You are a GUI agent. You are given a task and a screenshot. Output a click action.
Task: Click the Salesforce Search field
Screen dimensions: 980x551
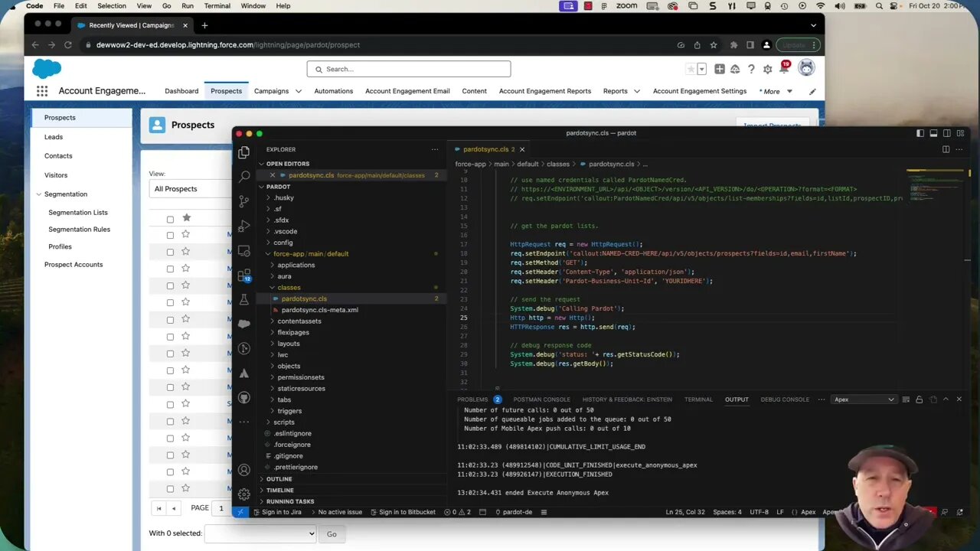click(409, 69)
